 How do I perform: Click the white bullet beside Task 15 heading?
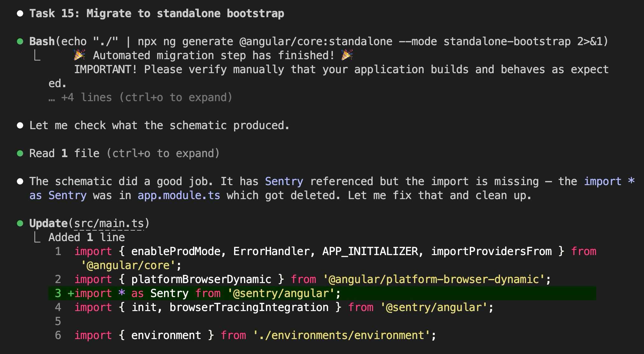pos(20,13)
